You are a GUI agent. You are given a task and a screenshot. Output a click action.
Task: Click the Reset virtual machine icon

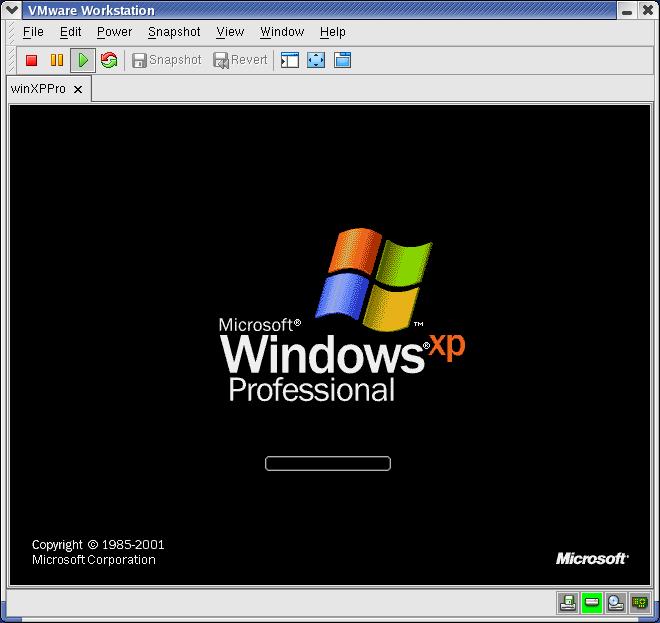108,60
